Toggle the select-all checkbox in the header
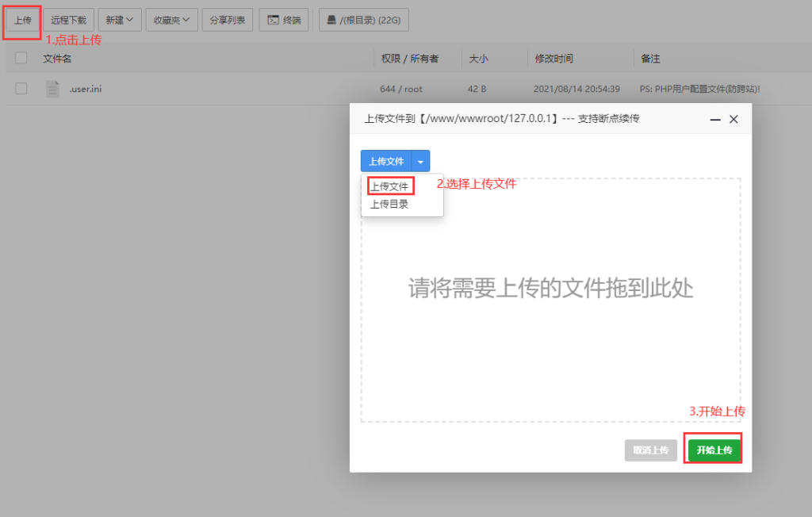 [19, 58]
